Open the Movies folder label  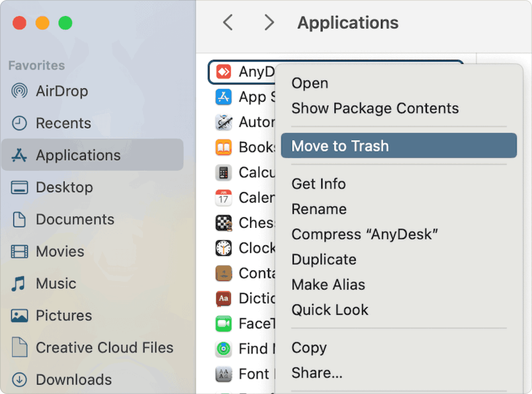pyautogui.click(x=60, y=252)
